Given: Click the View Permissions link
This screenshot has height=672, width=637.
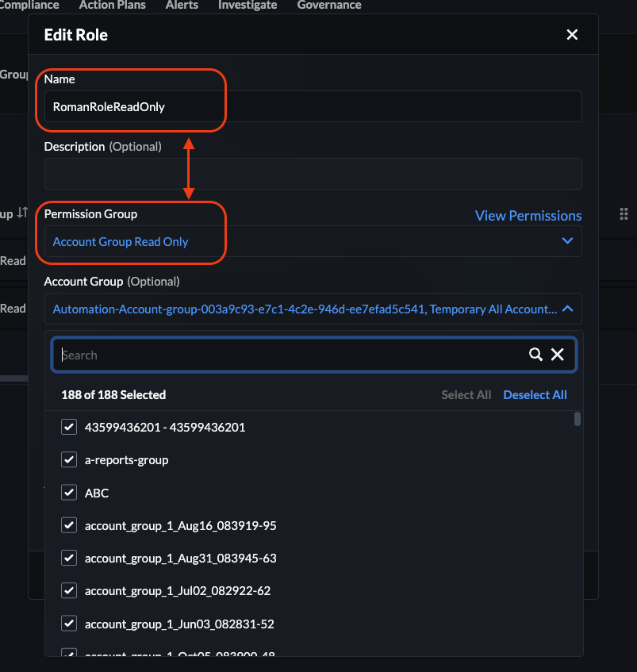Looking at the screenshot, I should (528, 216).
